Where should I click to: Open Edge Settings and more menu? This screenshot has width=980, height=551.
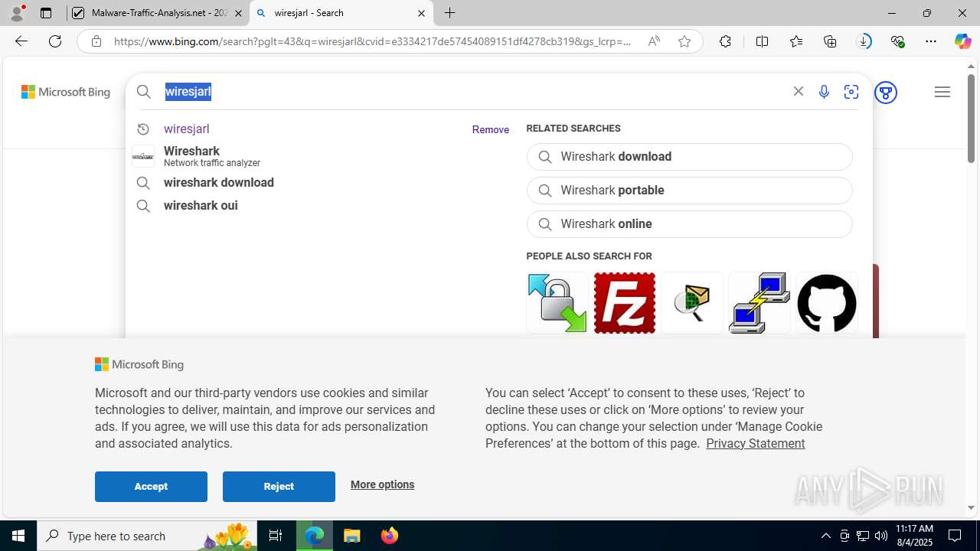931,41
